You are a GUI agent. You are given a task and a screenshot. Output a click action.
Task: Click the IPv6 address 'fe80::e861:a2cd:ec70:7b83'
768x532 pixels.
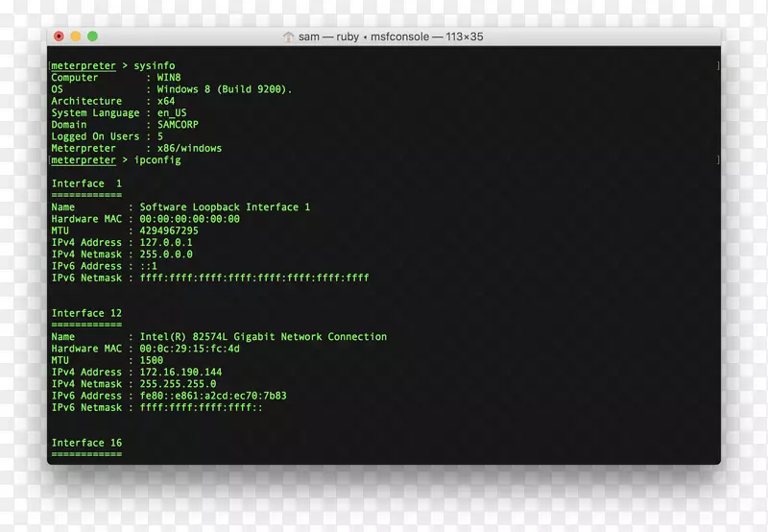coord(213,396)
